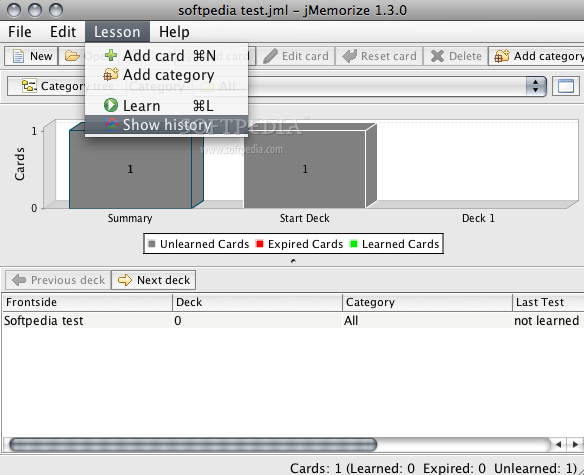The height and width of the screenshot is (475, 584).
Task: Sort by Deck column header
Action: 257,302
